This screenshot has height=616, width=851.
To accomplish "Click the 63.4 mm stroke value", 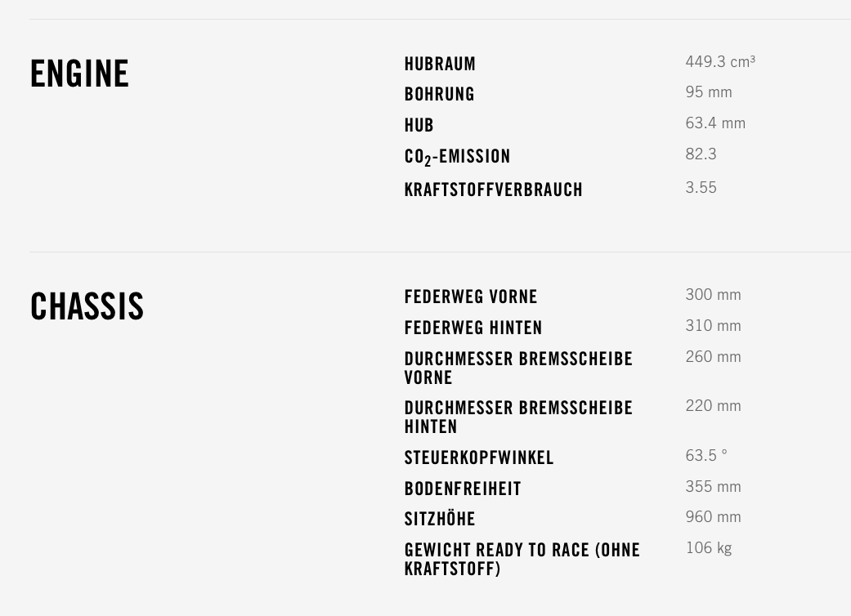I will point(714,123).
